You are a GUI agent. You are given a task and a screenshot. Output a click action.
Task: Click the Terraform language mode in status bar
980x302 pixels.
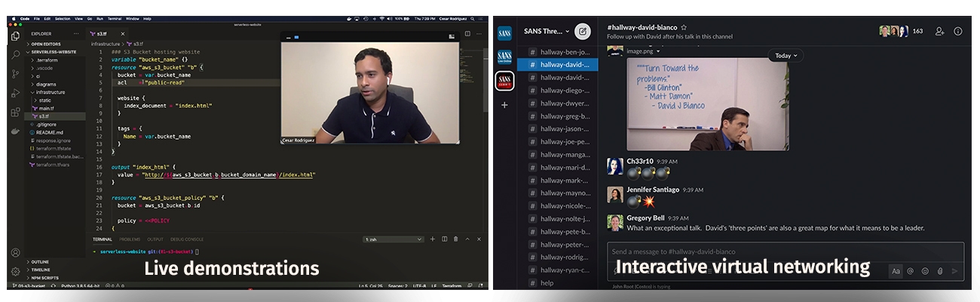pyautogui.click(x=452, y=286)
